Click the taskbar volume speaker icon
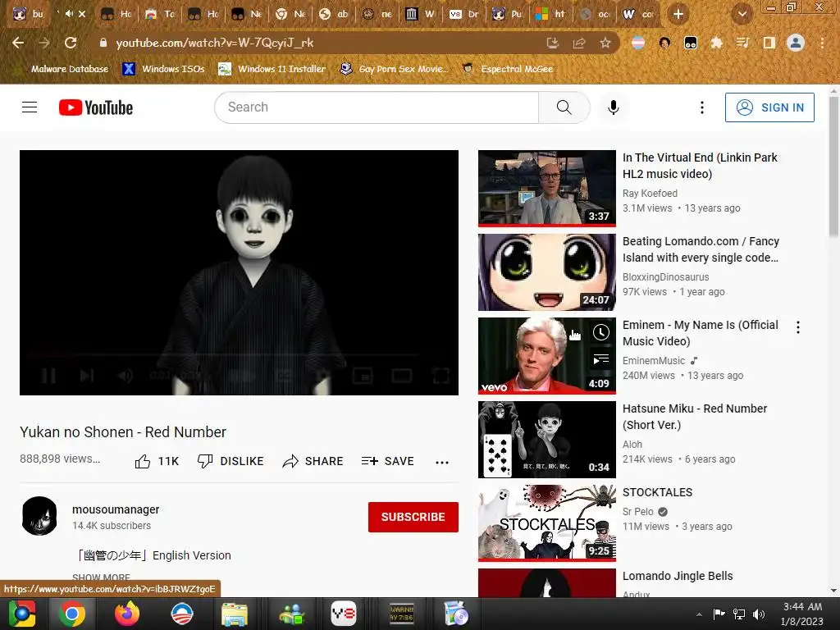840x630 pixels. [x=759, y=614]
